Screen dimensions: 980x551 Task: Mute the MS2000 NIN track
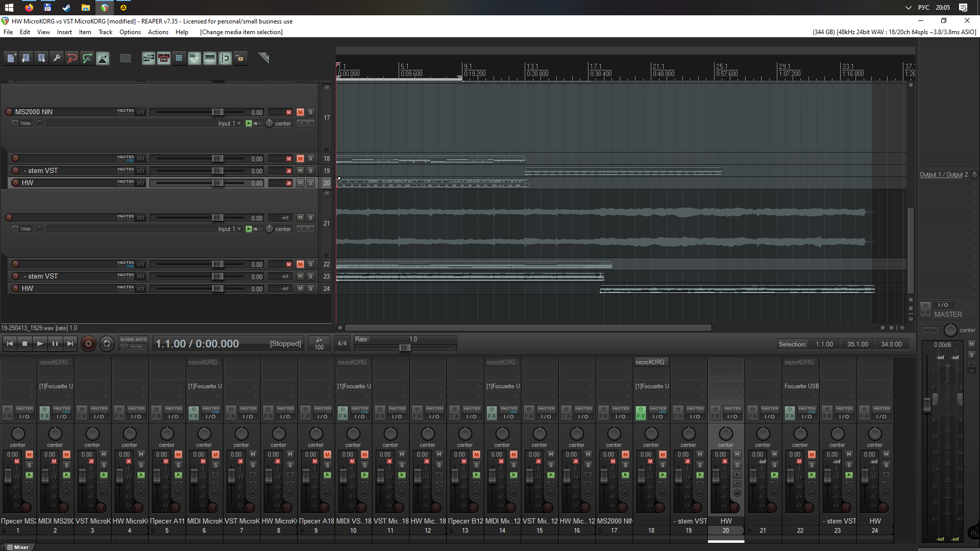[x=300, y=112]
